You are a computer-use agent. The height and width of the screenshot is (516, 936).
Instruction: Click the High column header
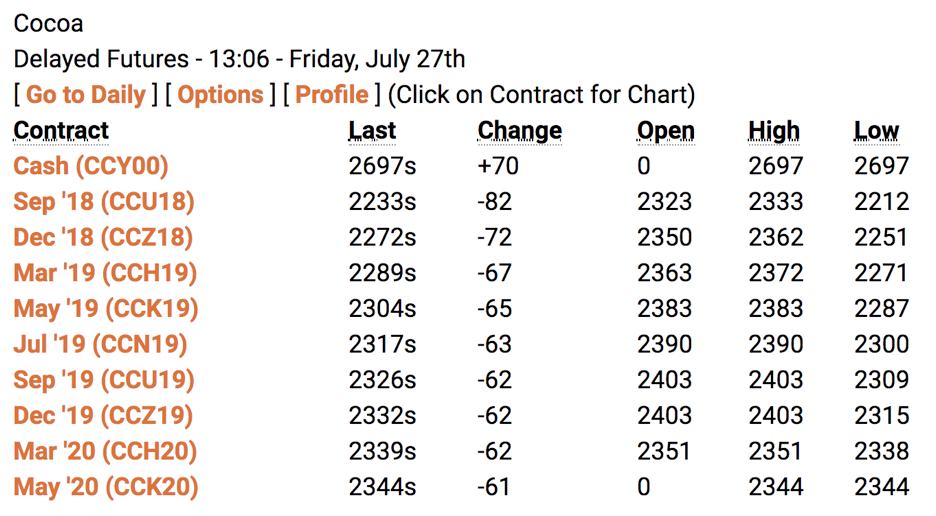pos(774,131)
